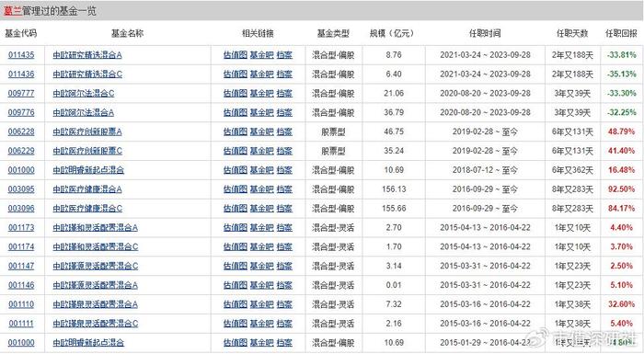Open 档案 link for fund 009777

pos(284,93)
